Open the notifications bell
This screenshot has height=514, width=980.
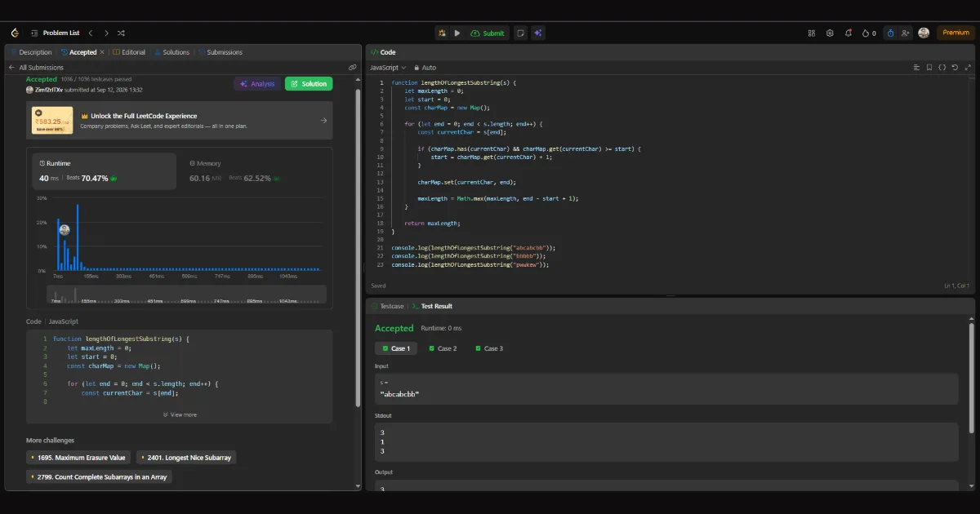pyautogui.click(x=848, y=33)
